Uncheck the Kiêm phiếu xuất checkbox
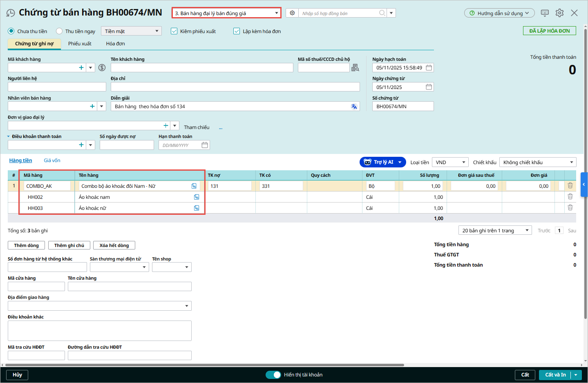This screenshot has height=383, width=588. coord(174,31)
